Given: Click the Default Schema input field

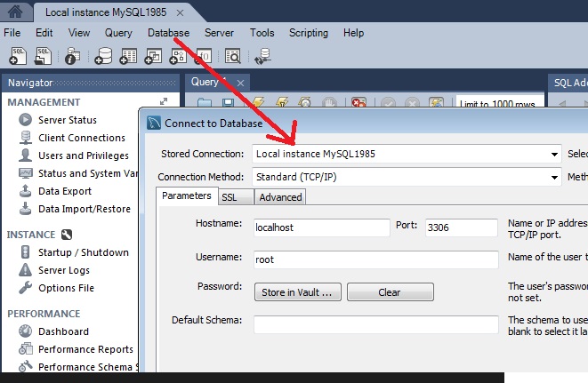Looking at the screenshot, I should [x=376, y=324].
